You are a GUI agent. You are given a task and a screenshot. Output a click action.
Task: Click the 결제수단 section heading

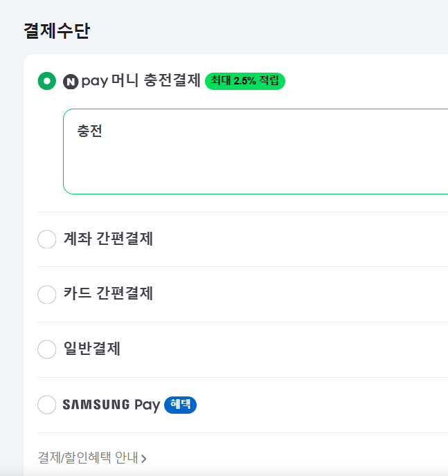[56, 30]
